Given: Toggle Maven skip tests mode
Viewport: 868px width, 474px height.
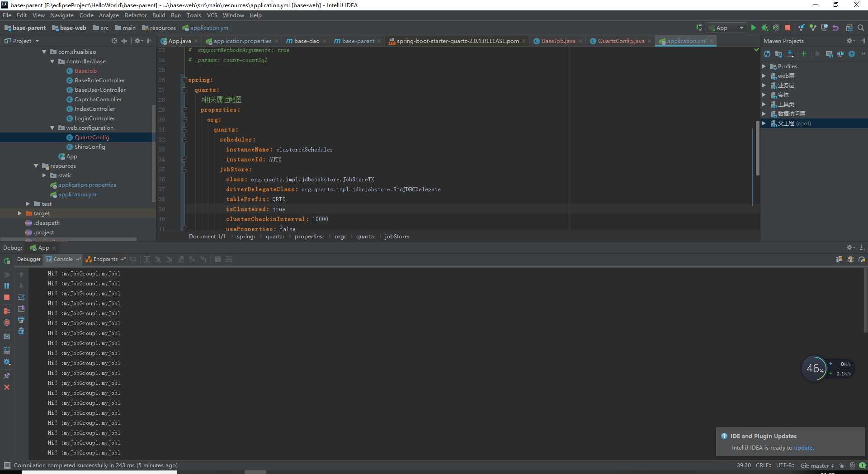Looking at the screenshot, I should coord(852,54).
